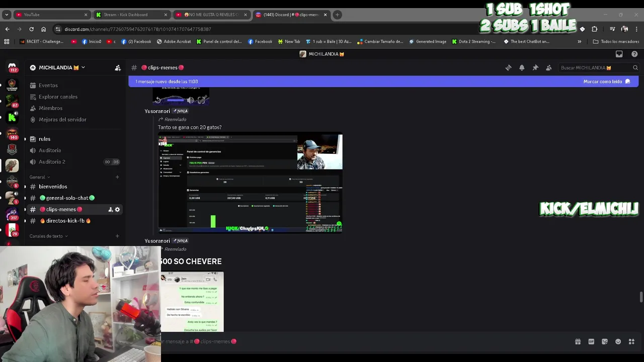Join the Auditoria 2 voice channel

click(74, 162)
